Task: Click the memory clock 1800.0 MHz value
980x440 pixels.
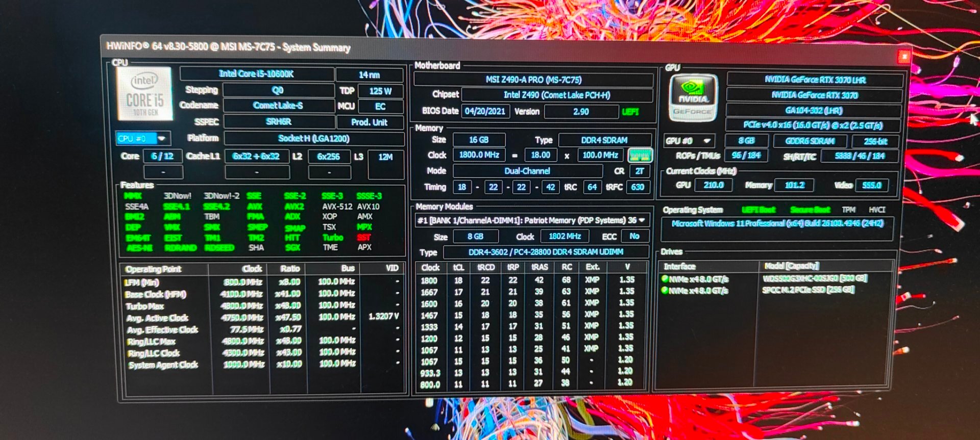Action: (x=479, y=155)
